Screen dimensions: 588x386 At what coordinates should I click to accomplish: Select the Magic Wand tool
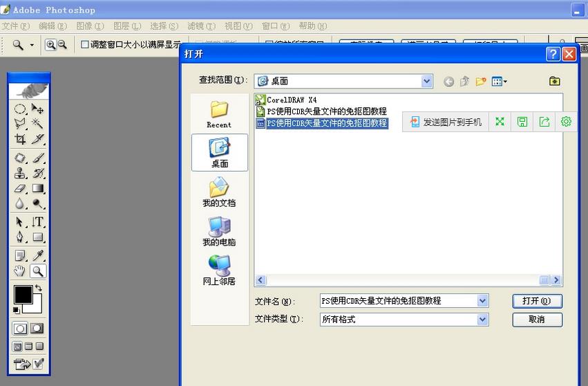pos(37,124)
